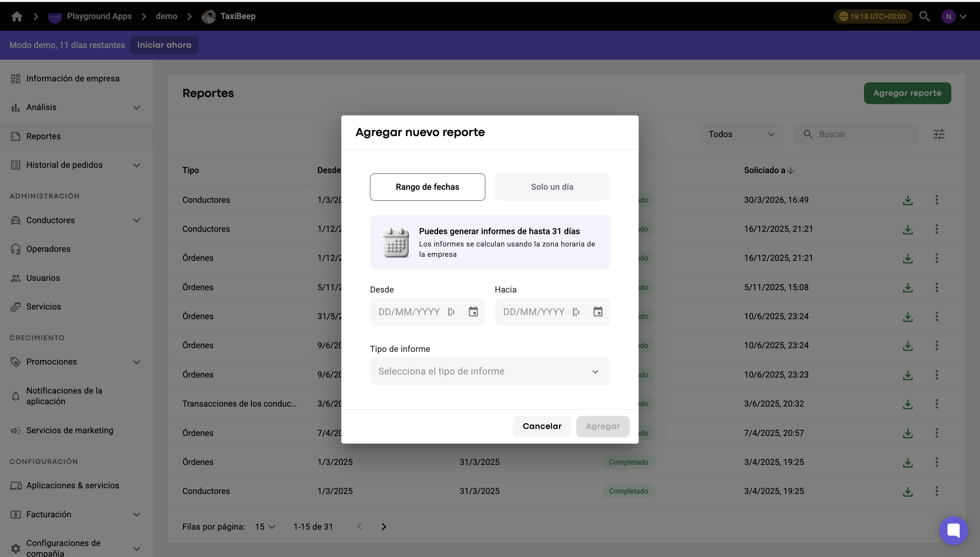Open the chat support bubble
This screenshot has height=557, width=980.
(x=953, y=531)
